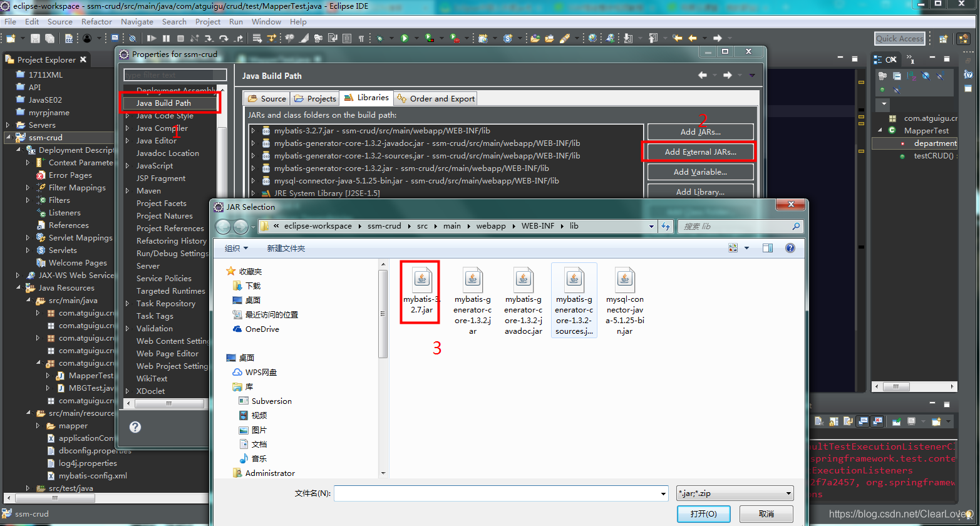This screenshot has height=526, width=980.
Task: Open the 组织 dropdown menu
Action: click(236, 249)
